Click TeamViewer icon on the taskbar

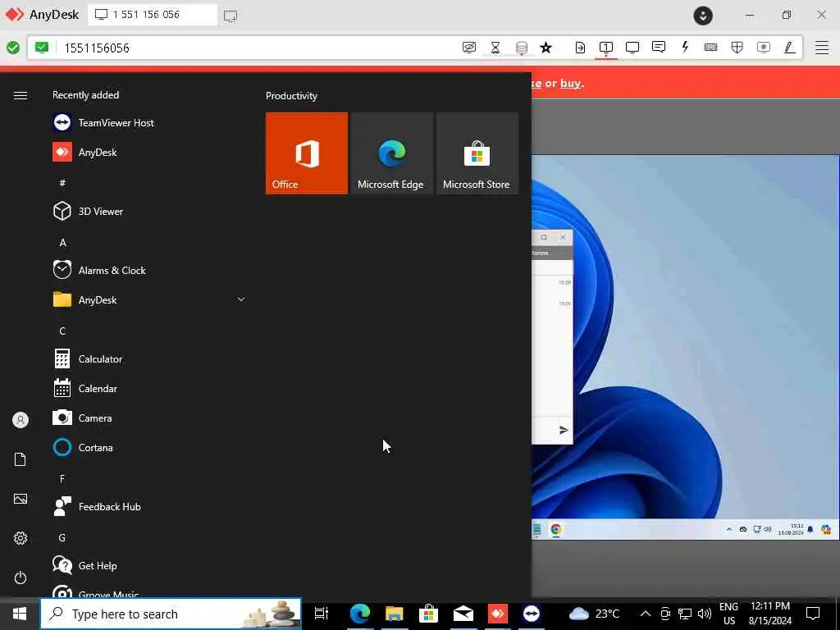tap(532, 614)
